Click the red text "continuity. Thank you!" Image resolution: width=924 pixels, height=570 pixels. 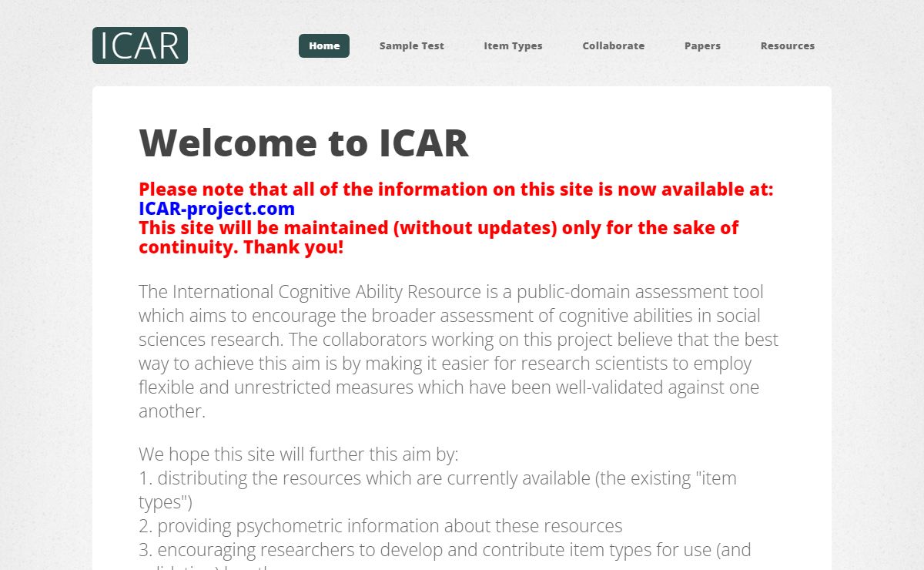(x=241, y=247)
